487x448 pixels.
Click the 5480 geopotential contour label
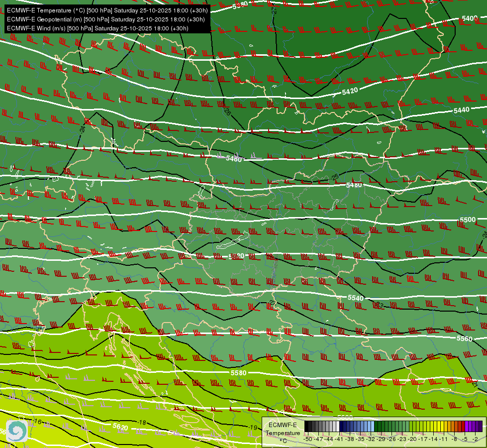coord(354,185)
